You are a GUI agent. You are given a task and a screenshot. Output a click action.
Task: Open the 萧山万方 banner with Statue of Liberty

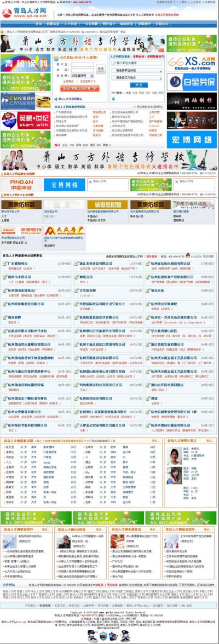[109, 160]
